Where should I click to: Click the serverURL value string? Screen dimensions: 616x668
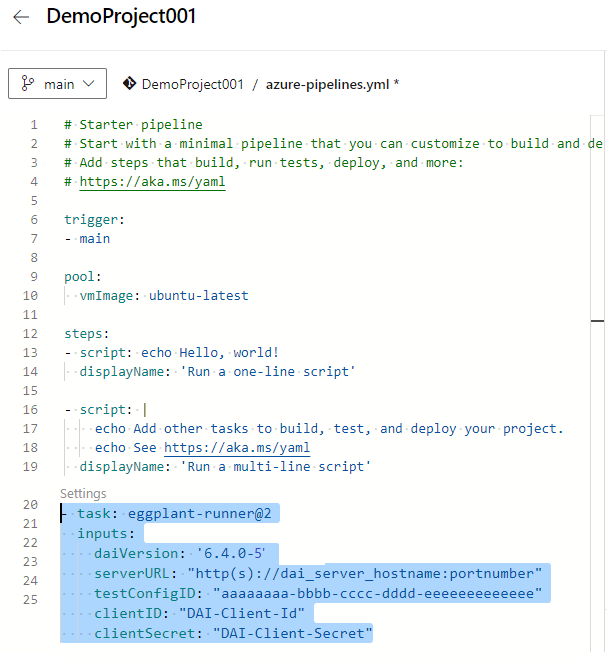tap(365, 573)
